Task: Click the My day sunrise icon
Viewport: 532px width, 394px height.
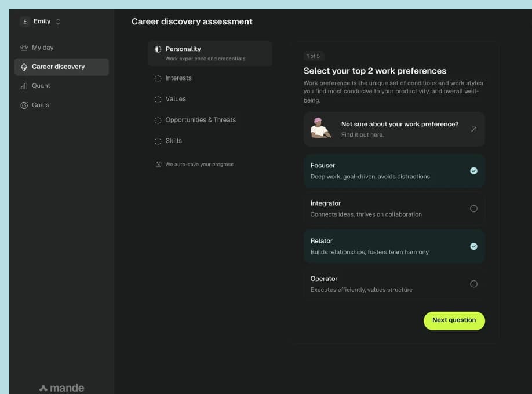Action: click(24, 48)
